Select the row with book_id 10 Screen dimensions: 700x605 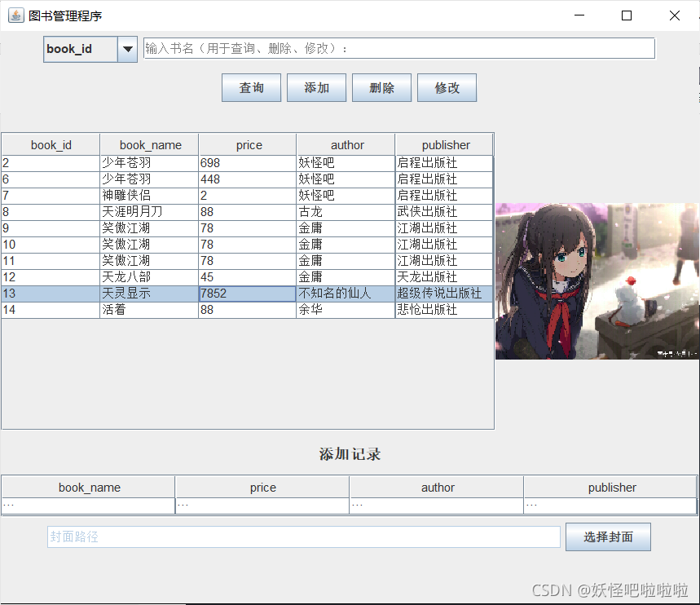(247, 245)
